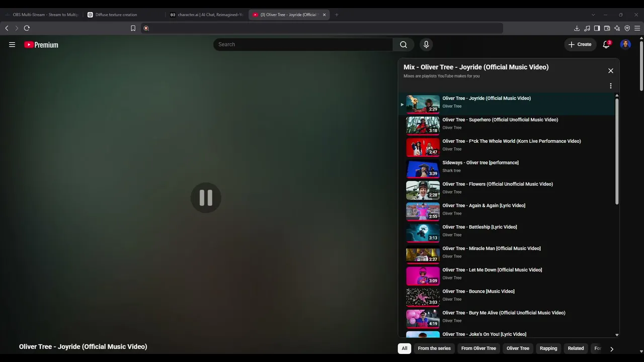Viewport: 644px width, 362px height.
Task: Click the playlist scrollbar down arrow
Action: pyautogui.click(x=617, y=335)
